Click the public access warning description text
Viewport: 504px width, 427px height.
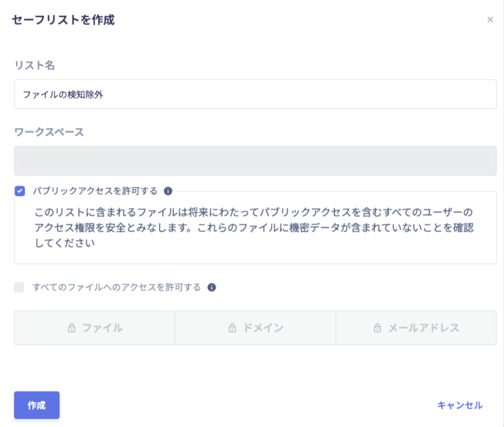[254, 227]
